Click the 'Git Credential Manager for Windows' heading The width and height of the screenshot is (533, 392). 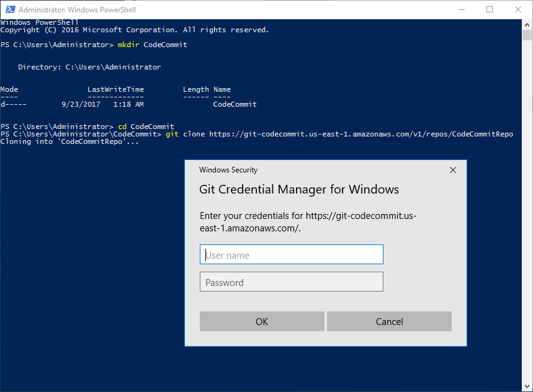point(299,190)
